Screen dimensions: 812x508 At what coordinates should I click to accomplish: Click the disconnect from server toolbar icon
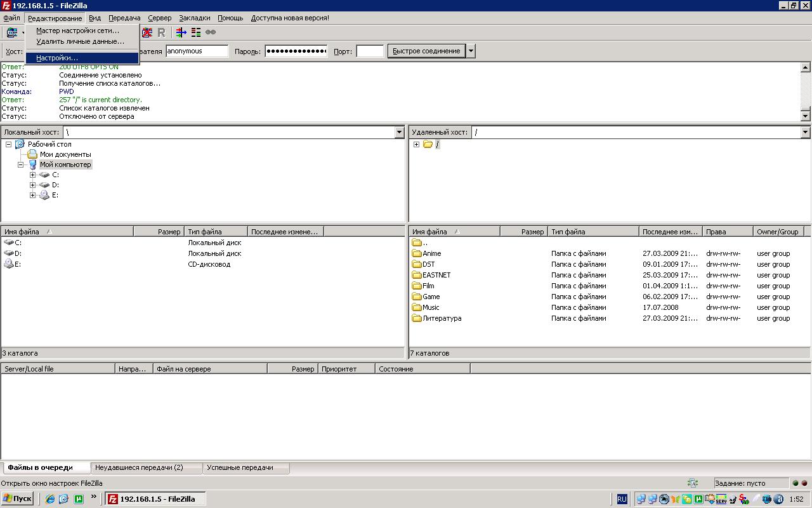pyautogui.click(x=147, y=32)
